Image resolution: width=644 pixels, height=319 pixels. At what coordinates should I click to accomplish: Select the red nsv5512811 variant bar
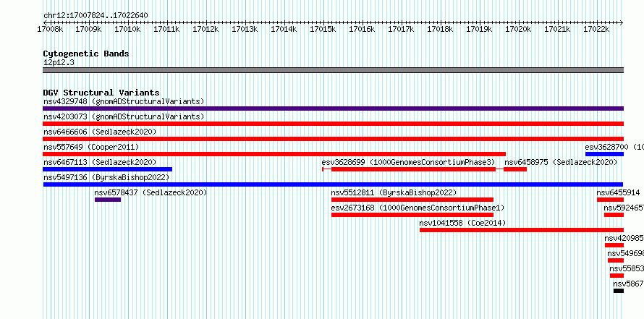pyautogui.click(x=412, y=200)
